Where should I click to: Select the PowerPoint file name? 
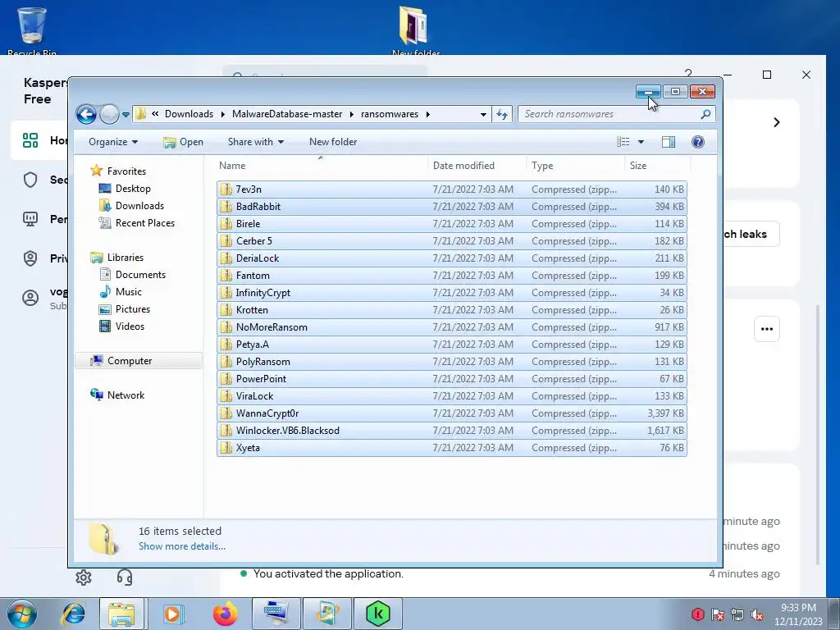click(x=261, y=379)
